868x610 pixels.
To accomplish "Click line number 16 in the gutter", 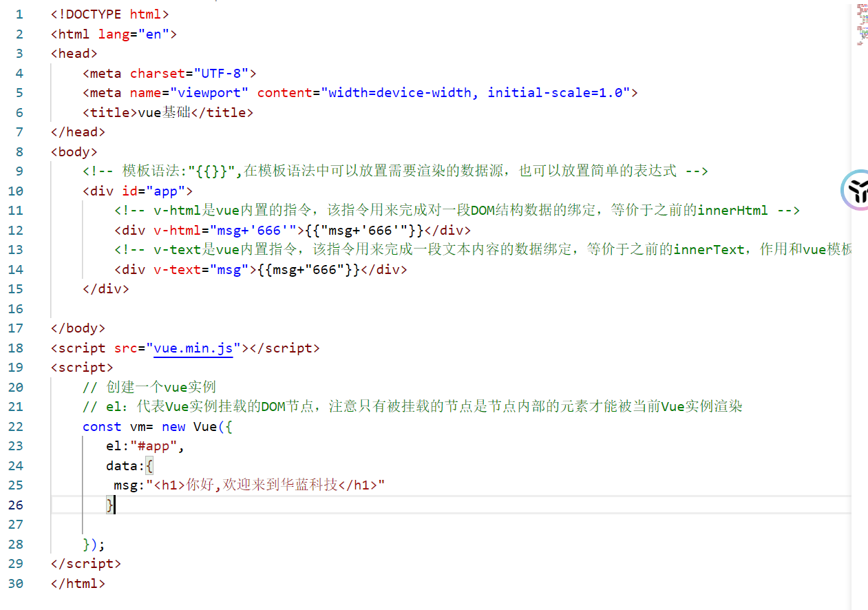I will point(15,308).
